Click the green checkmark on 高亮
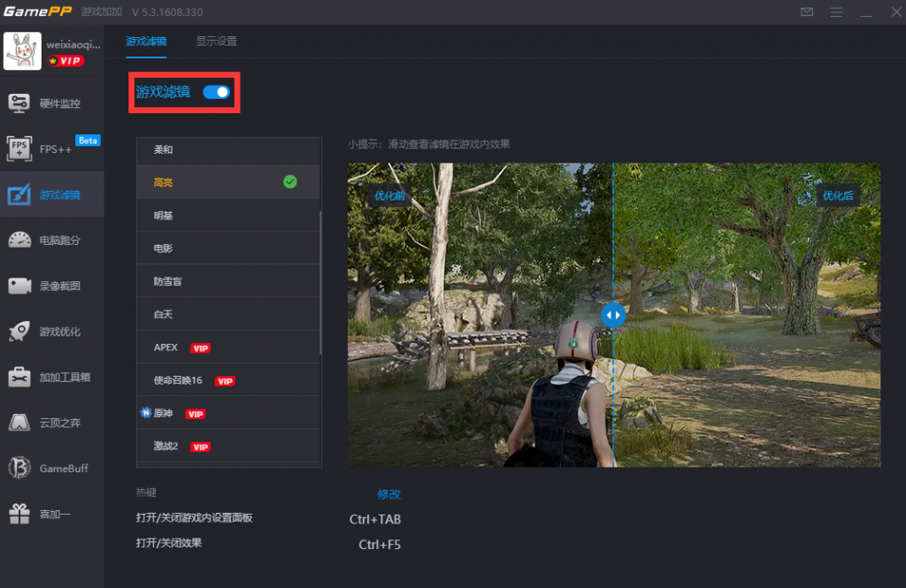Screen dimensions: 906x588 290,182
